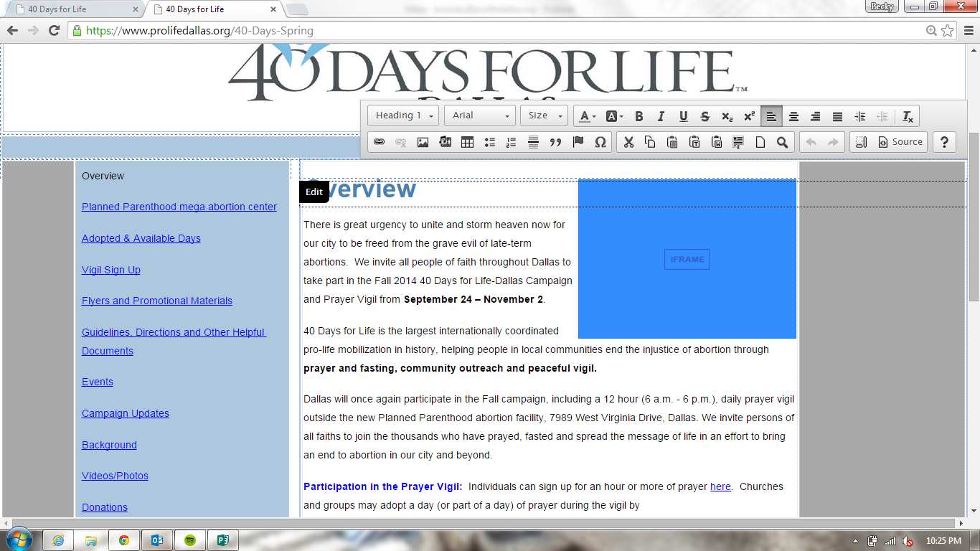Click the Remove Format icon

(908, 116)
